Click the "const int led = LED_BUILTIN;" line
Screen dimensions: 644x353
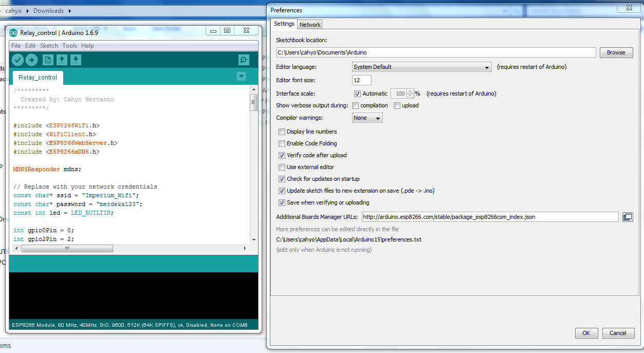63,213
